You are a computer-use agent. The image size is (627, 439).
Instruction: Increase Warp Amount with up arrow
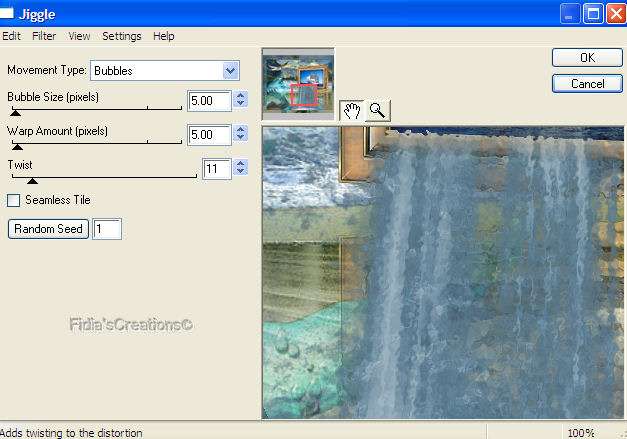coord(240,130)
